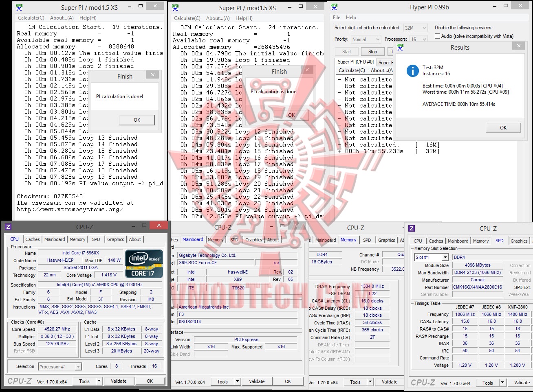Open Calculate(C) menu in the 1M Super PI window

pyautogui.click(x=31, y=18)
